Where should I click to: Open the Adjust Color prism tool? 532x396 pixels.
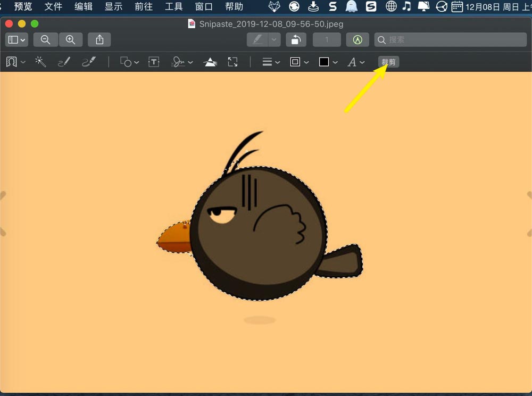tap(210, 62)
